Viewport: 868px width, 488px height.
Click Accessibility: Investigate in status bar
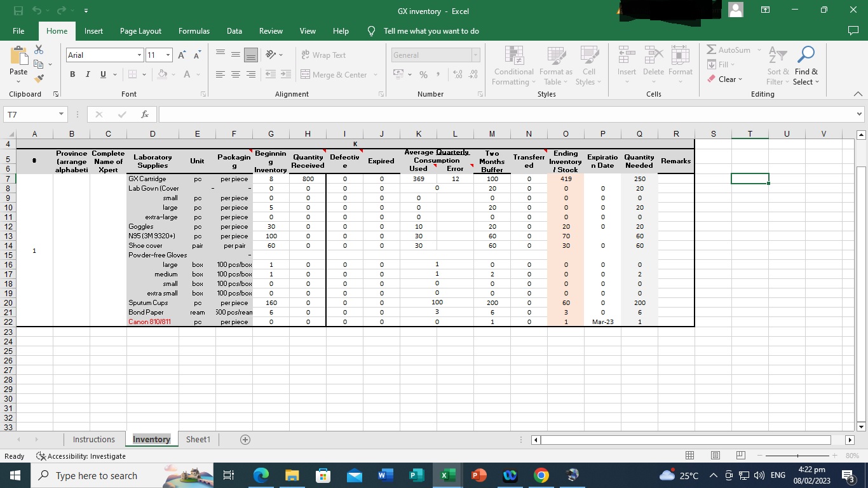81,456
